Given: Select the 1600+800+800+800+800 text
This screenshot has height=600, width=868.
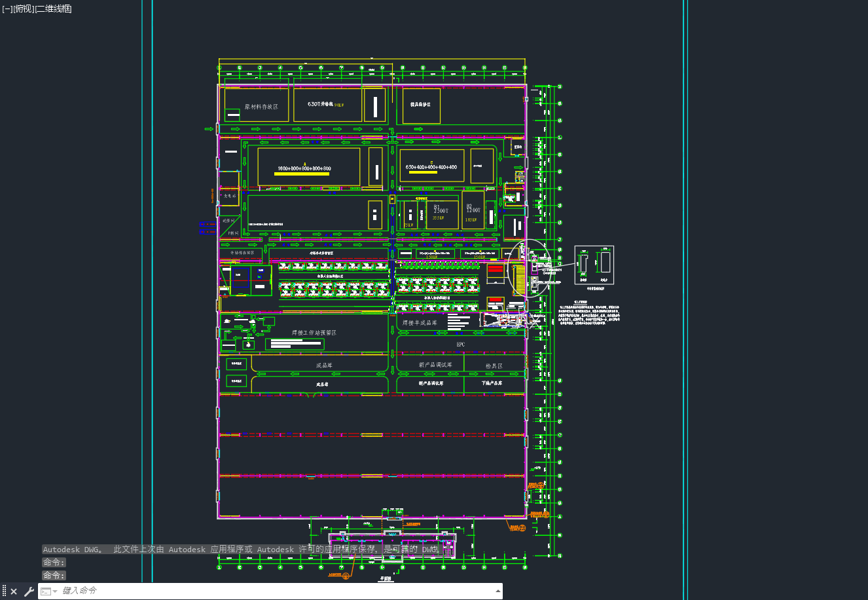Looking at the screenshot, I should pos(304,169).
